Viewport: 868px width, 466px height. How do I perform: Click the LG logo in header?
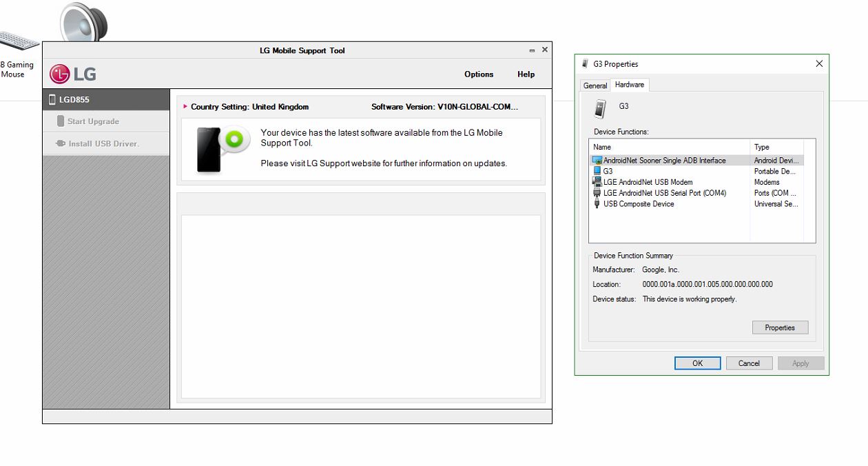click(72, 74)
